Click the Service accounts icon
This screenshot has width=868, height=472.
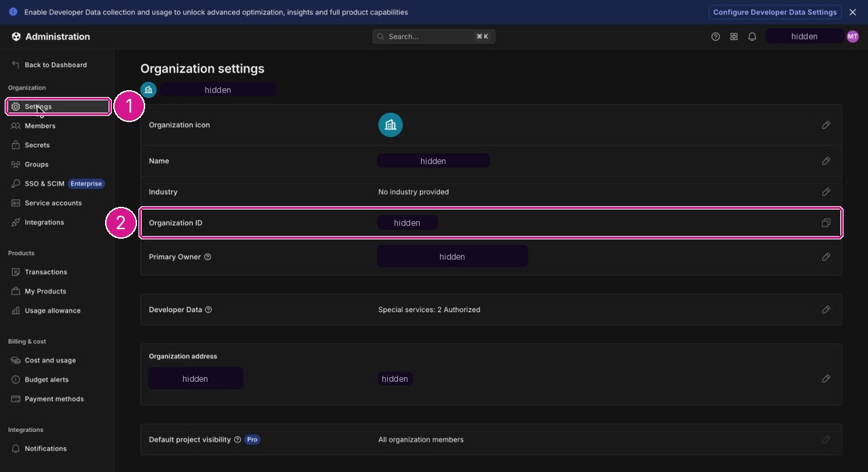[x=16, y=203]
